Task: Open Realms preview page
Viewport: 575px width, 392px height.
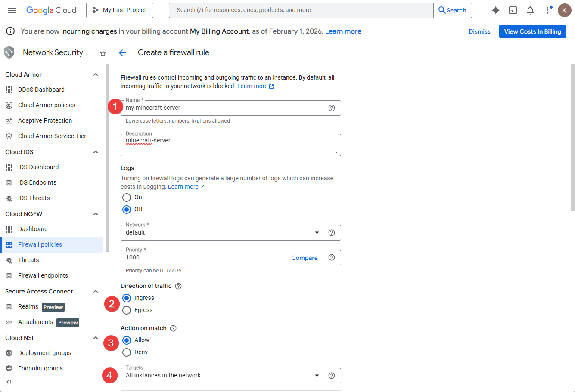Action: tap(52, 307)
